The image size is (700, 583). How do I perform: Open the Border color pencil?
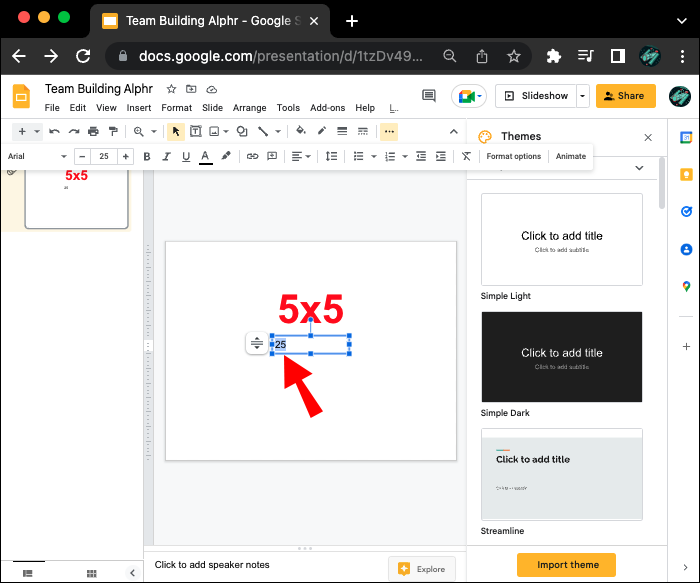pos(321,131)
